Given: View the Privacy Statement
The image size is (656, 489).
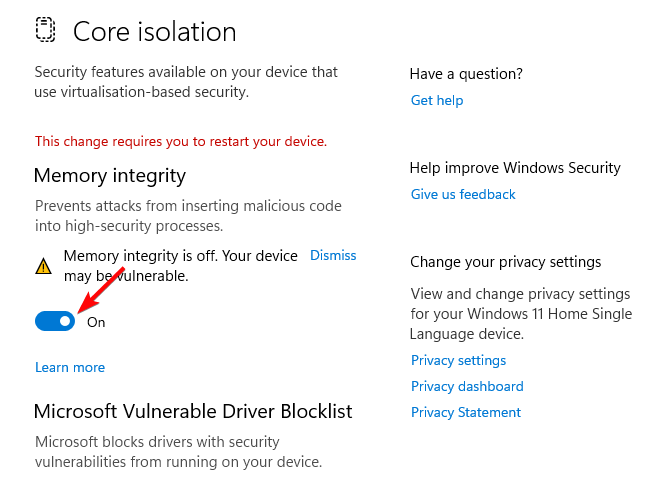Looking at the screenshot, I should point(465,412).
